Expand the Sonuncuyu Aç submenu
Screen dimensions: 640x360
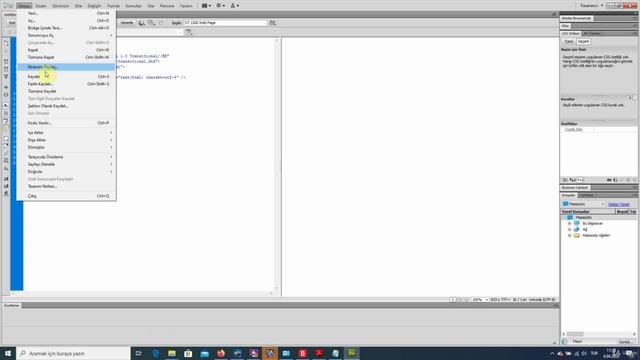66,35
